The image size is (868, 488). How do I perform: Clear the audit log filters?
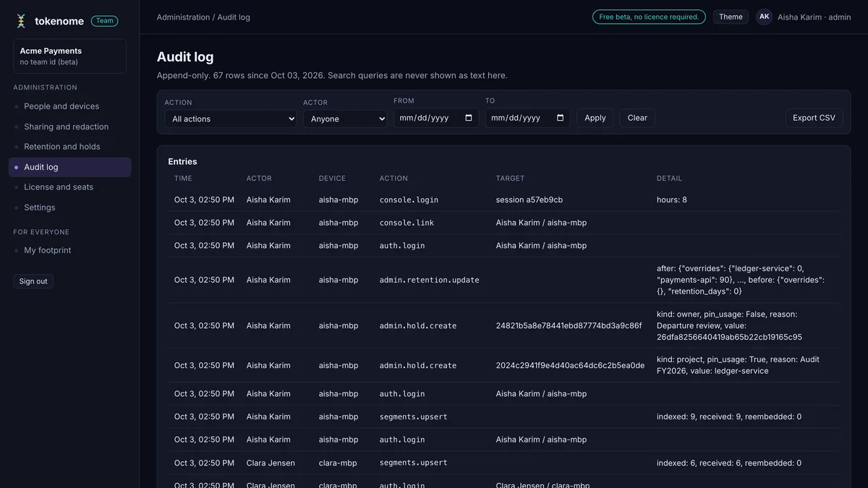tap(637, 118)
